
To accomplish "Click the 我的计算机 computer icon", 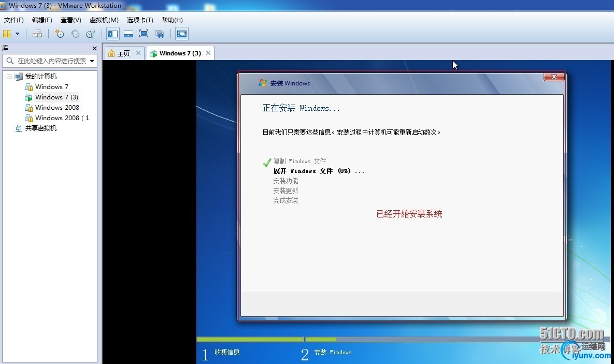I will (x=19, y=77).
